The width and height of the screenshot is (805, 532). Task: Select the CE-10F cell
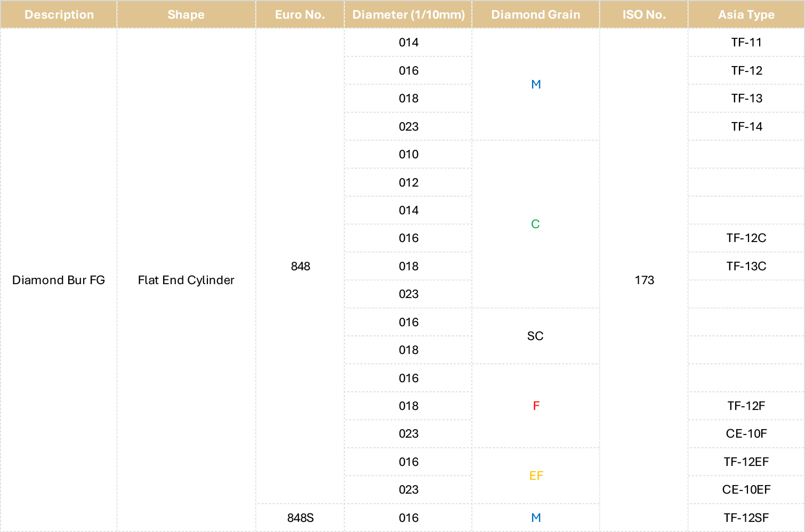[746, 434]
